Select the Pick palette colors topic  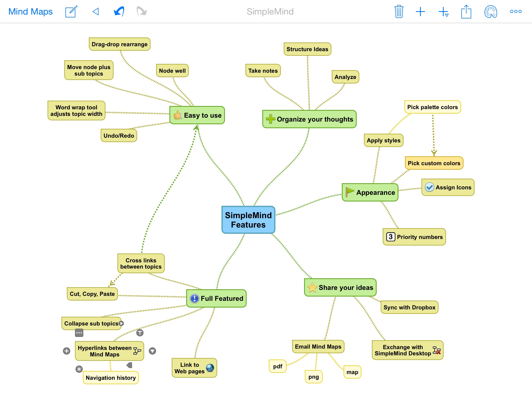pyautogui.click(x=433, y=107)
